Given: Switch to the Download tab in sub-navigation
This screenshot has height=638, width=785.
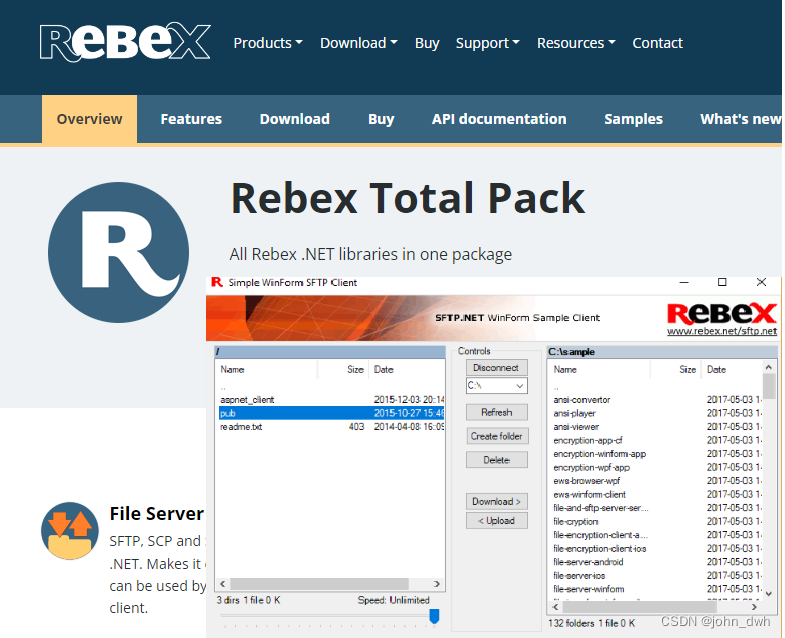Looking at the screenshot, I should pyautogui.click(x=294, y=119).
